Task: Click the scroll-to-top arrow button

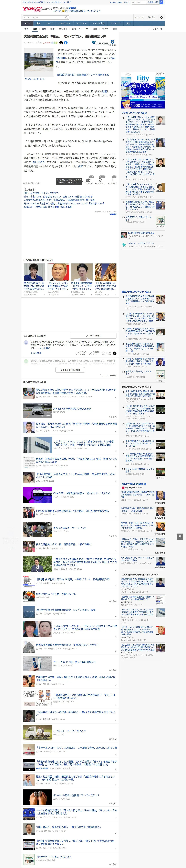Action: [180, 536]
